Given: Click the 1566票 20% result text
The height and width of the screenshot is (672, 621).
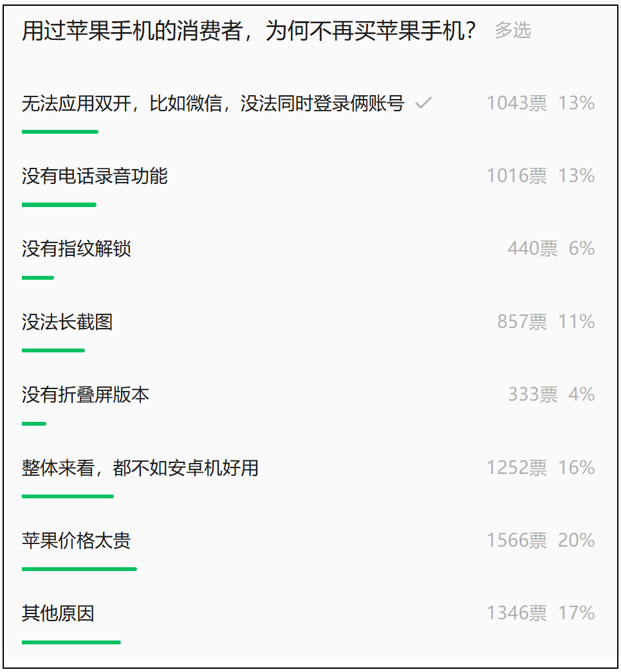Looking at the screenshot, I should click(541, 540).
